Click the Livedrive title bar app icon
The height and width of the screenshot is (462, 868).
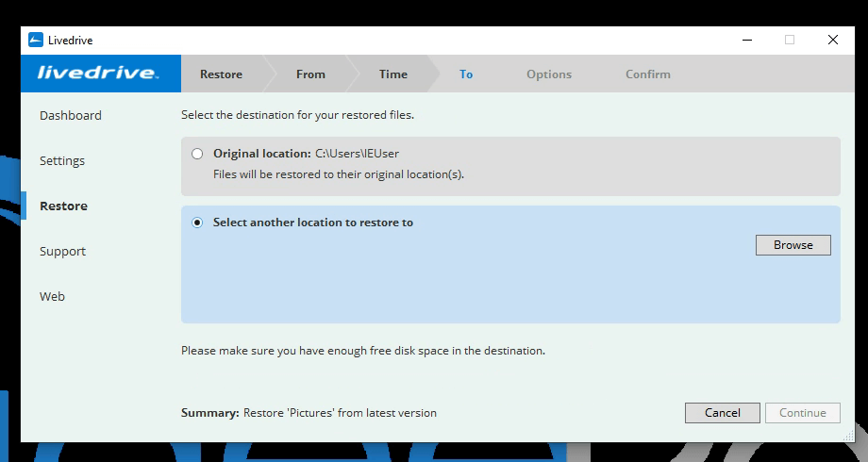36,40
